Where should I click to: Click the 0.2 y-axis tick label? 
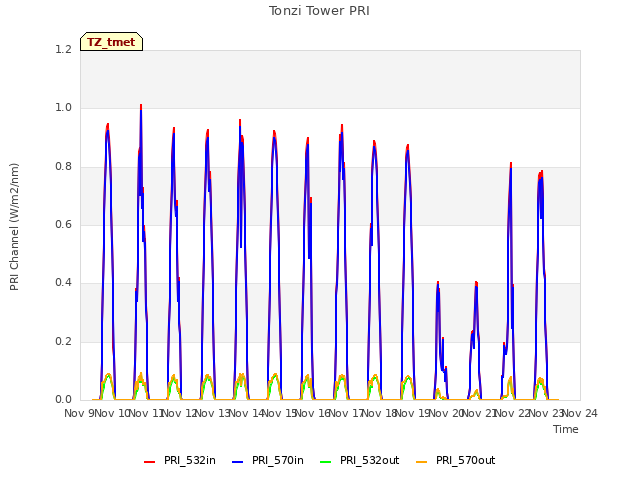coord(63,341)
